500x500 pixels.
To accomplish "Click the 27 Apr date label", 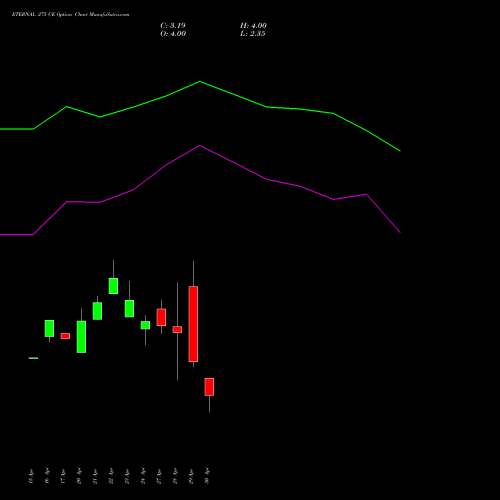I will pyautogui.click(x=159, y=476).
